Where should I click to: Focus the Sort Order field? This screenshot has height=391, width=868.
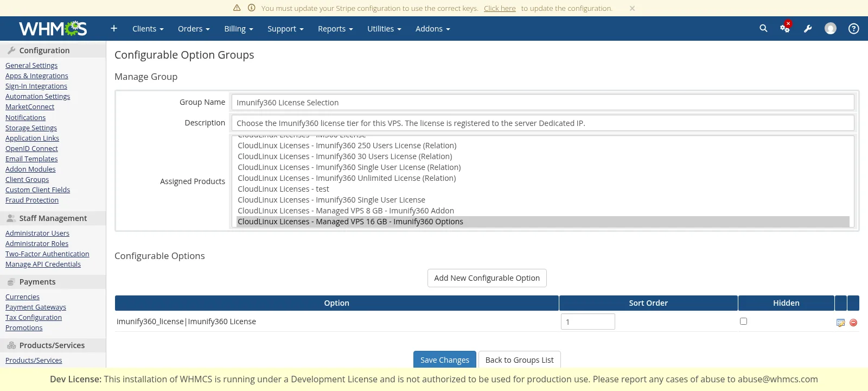588,321
